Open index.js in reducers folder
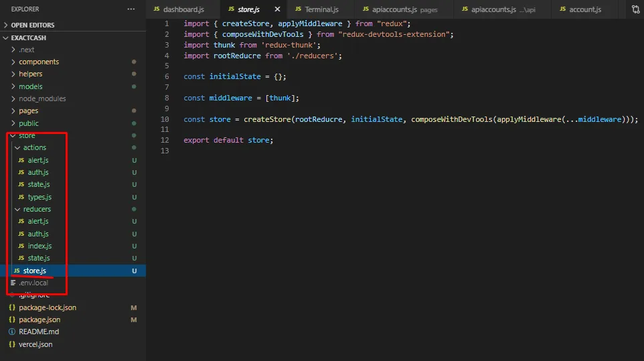 [73, 246]
